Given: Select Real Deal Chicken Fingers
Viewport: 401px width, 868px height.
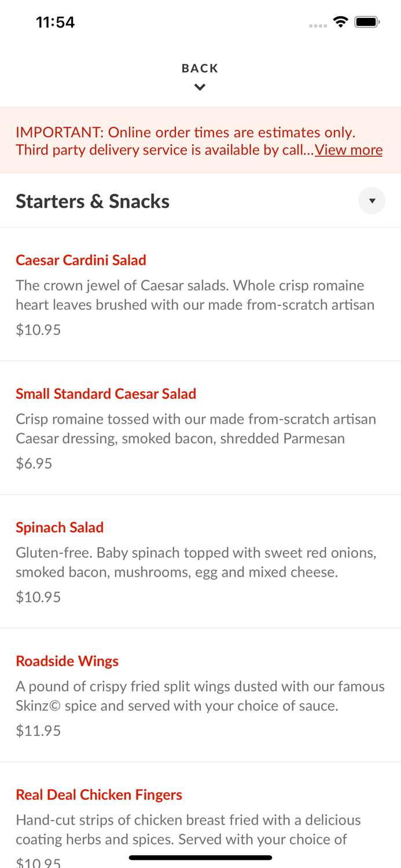Looking at the screenshot, I should [99, 795].
